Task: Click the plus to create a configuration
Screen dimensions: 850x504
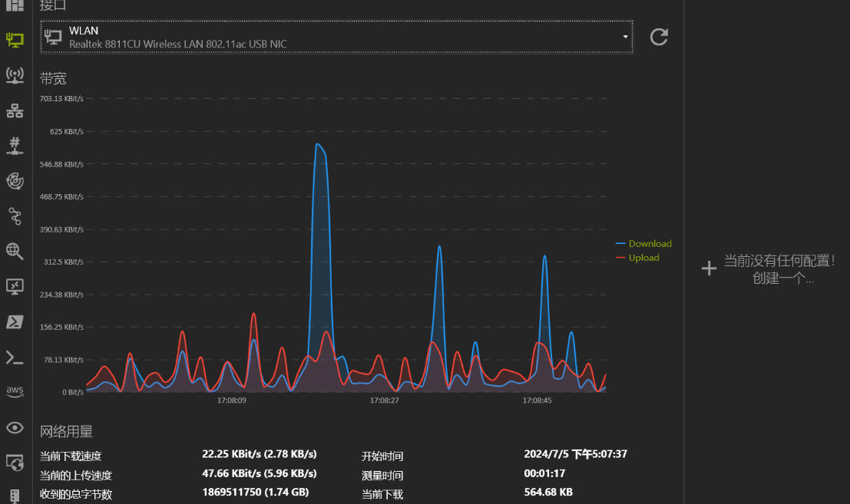Action: pyautogui.click(x=709, y=268)
